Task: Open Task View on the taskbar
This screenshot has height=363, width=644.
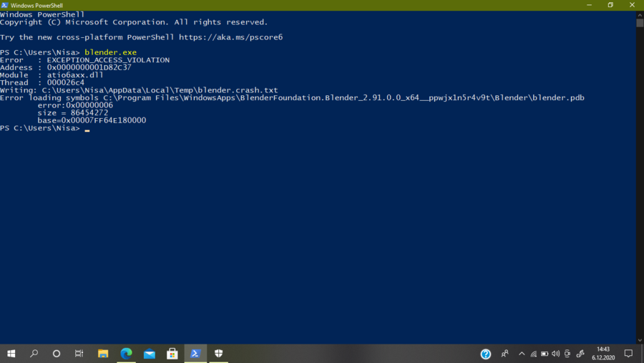Action: tap(79, 354)
